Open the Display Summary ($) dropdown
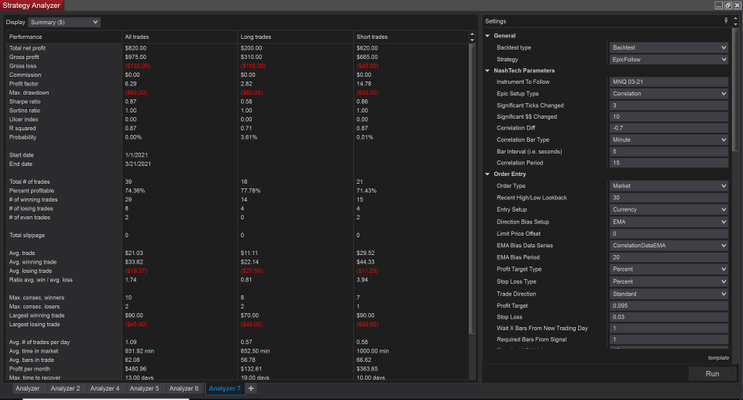The height and width of the screenshot is (400, 743). click(x=66, y=21)
